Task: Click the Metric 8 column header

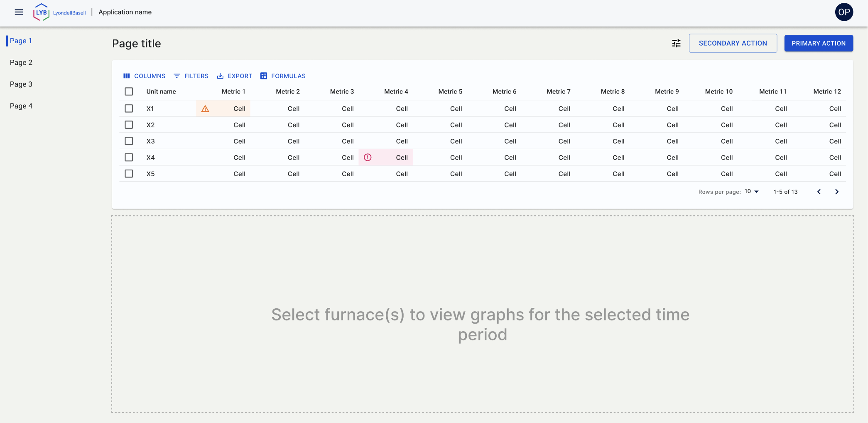Action: 613,91
